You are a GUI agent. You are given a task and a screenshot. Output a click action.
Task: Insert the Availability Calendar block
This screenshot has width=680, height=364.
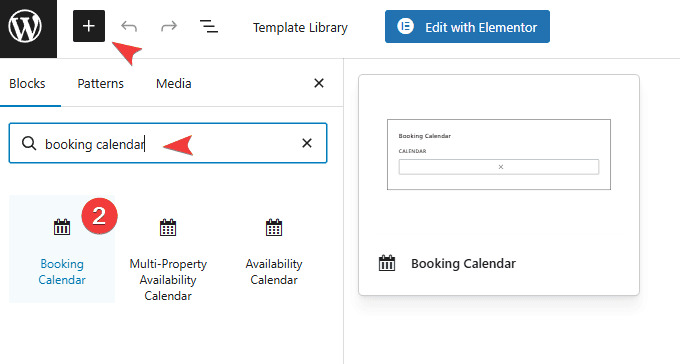274,249
